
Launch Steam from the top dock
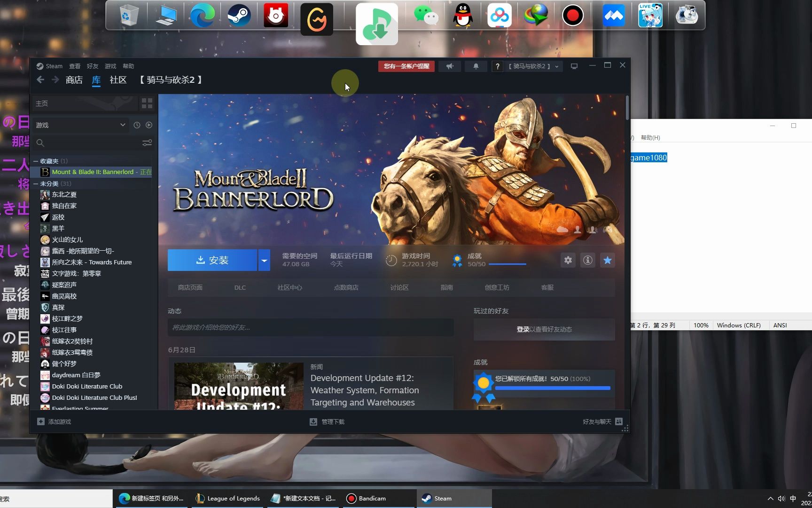coord(239,16)
